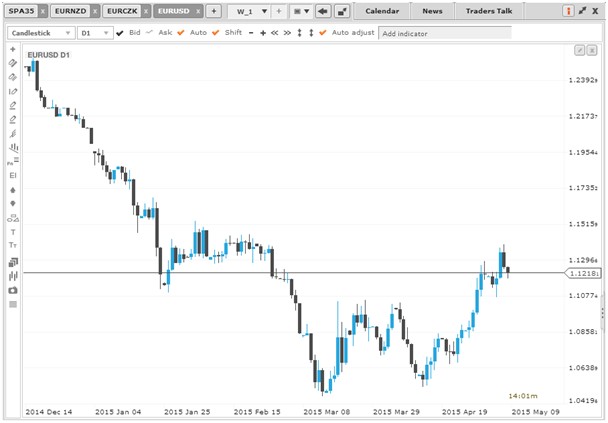Toggle the Auto adjust checkbox

322,33
